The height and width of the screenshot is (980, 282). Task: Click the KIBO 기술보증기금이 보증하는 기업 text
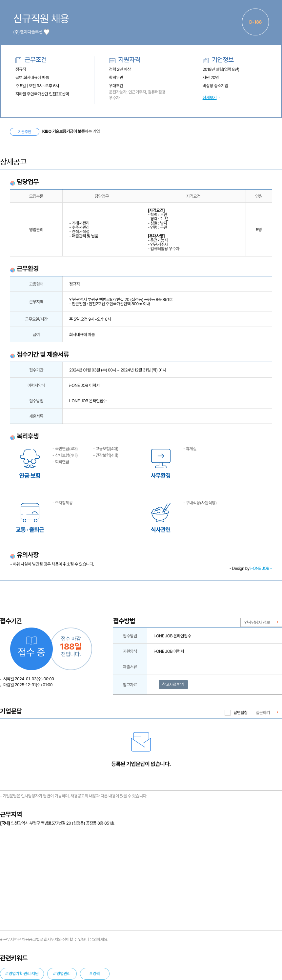(x=71, y=131)
